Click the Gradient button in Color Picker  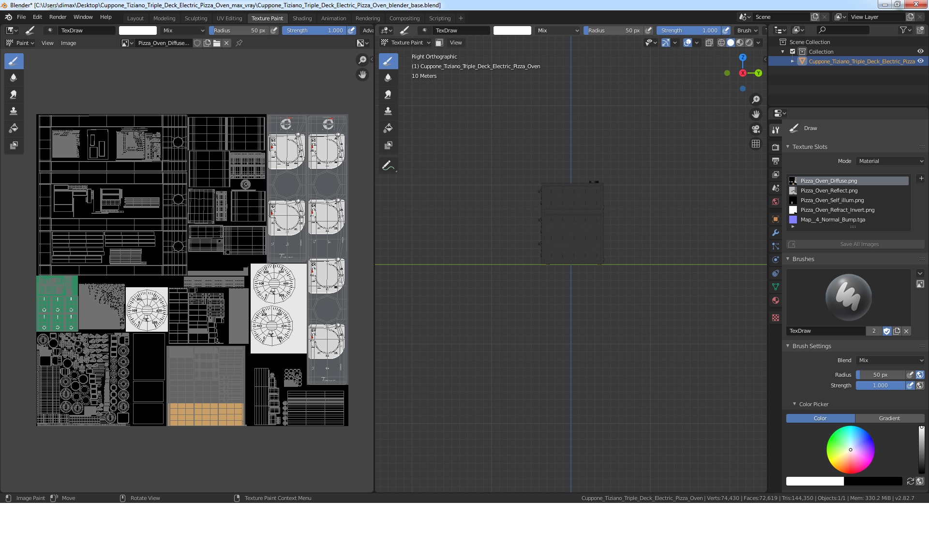coord(889,418)
